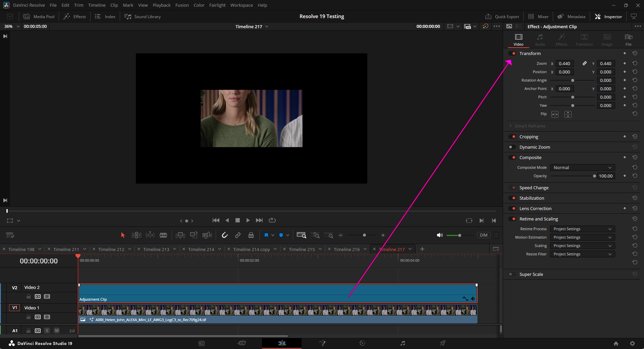Select the Inspector File tab
The width and height of the screenshot is (644, 349).
coord(628,40)
